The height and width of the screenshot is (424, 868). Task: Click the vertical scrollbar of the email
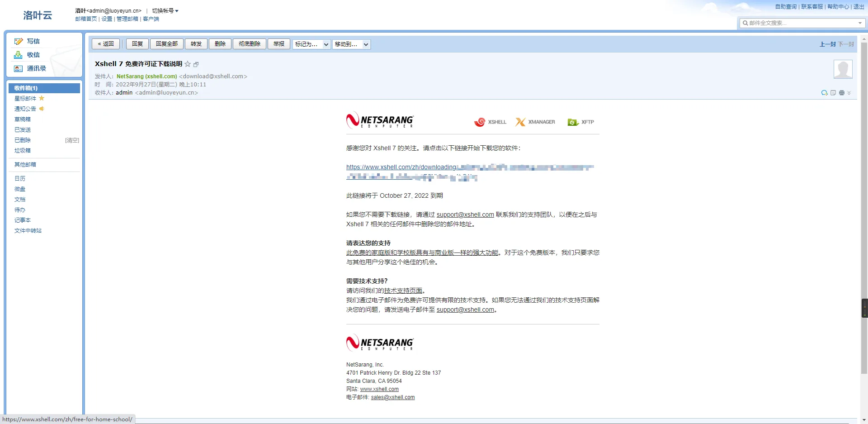(864, 208)
